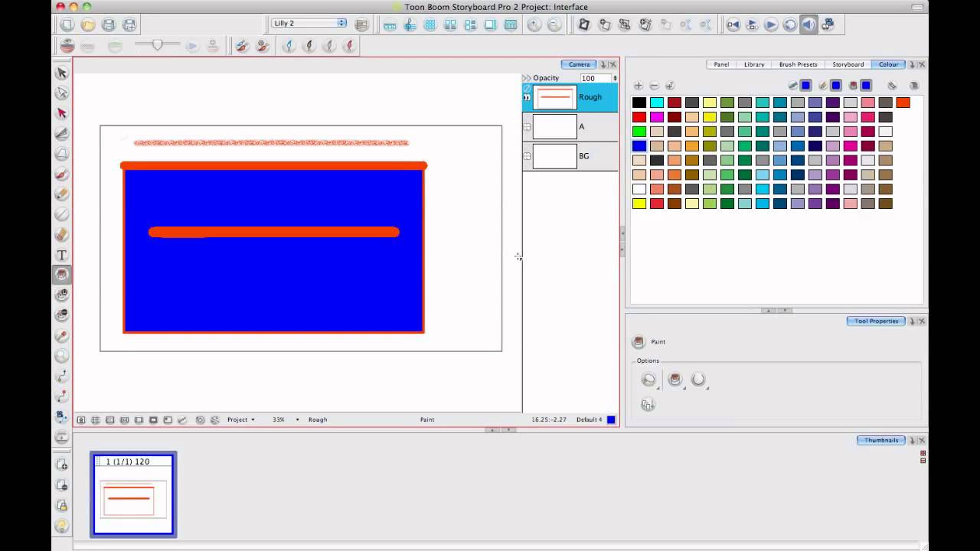
Task: Switch to the Storyboard tab
Action: [x=848, y=64]
